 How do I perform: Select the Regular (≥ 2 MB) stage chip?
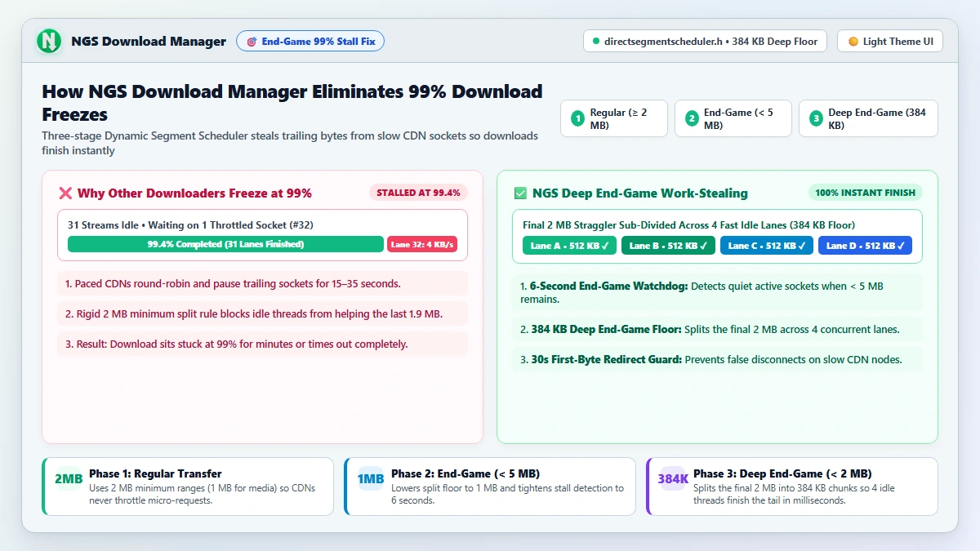coord(614,118)
